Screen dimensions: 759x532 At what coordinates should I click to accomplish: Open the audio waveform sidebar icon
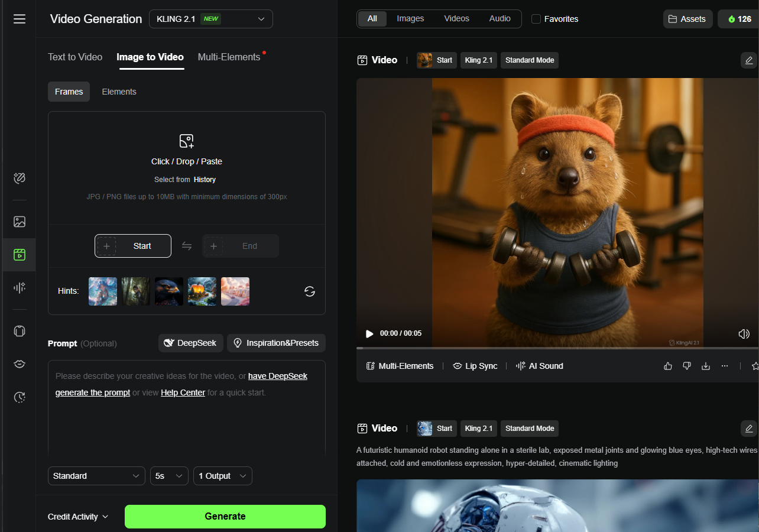tap(20, 288)
